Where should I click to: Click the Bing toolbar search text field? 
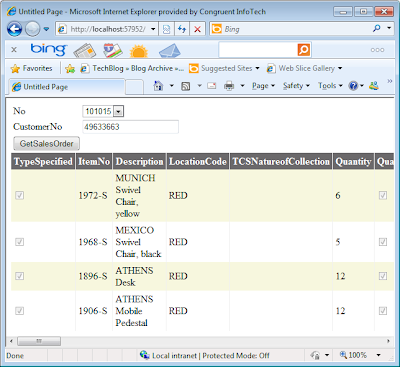[x=258, y=50]
